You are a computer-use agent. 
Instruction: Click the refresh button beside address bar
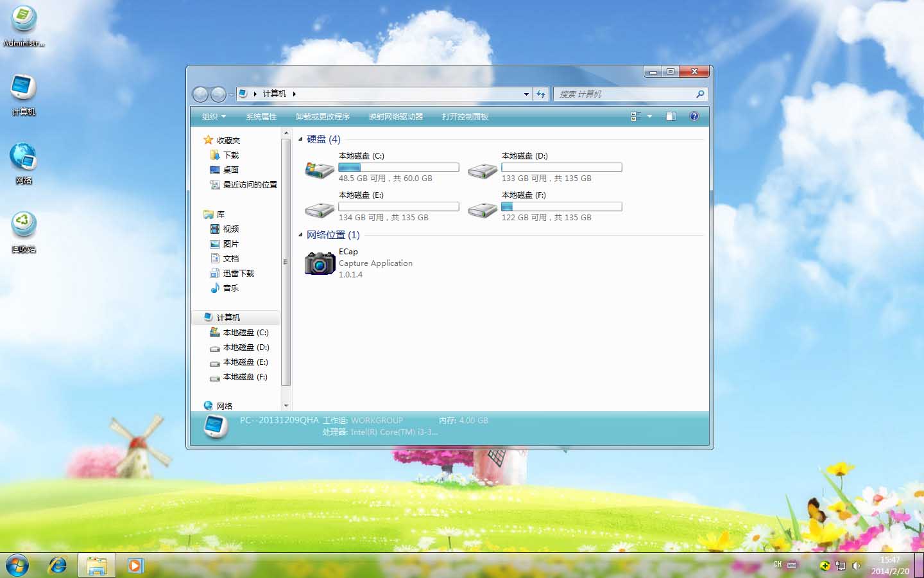541,94
